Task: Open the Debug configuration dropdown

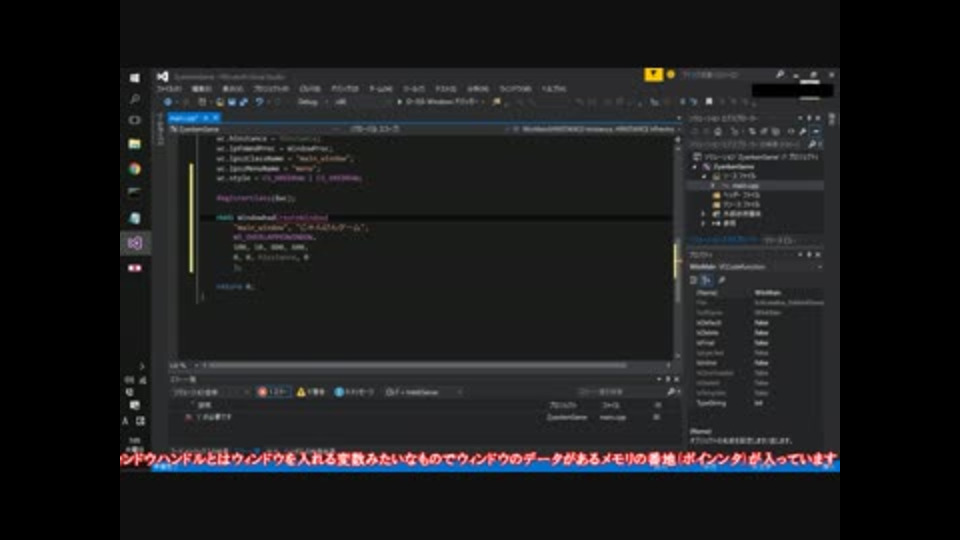Action: [x=311, y=102]
